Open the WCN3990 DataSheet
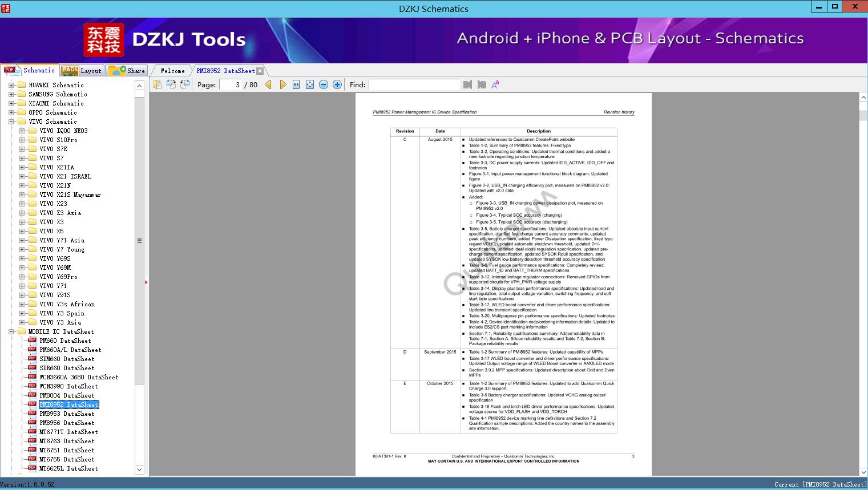This screenshot has width=868, height=490. coord(67,386)
